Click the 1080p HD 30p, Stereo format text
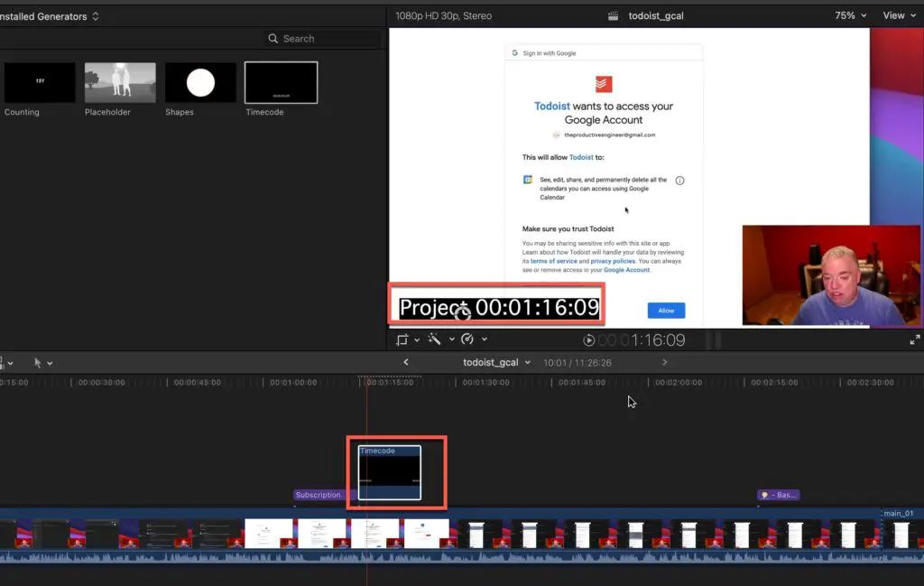 click(x=444, y=16)
